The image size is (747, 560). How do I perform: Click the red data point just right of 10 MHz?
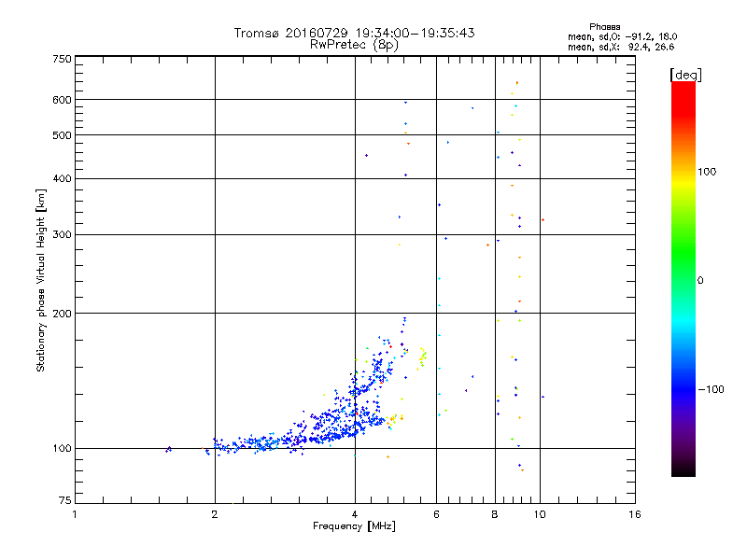(543, 219)
